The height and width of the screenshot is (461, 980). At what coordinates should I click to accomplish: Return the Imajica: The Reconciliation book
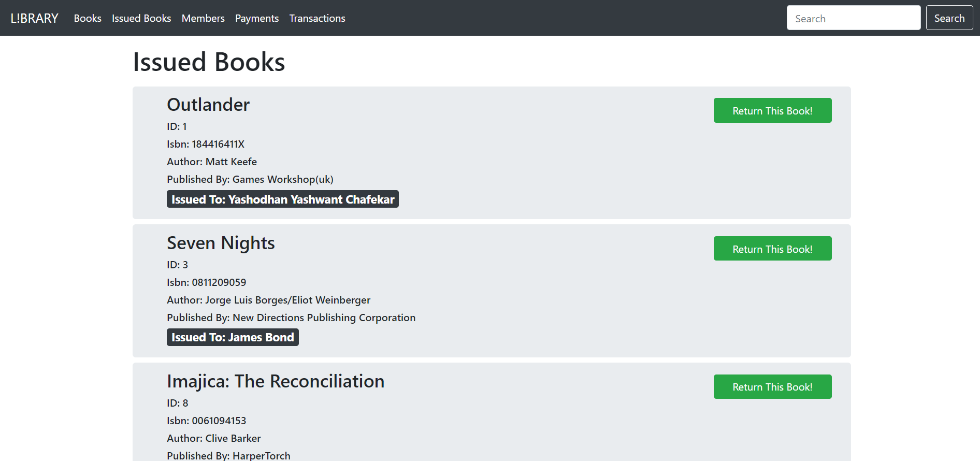tap(772, 387)
